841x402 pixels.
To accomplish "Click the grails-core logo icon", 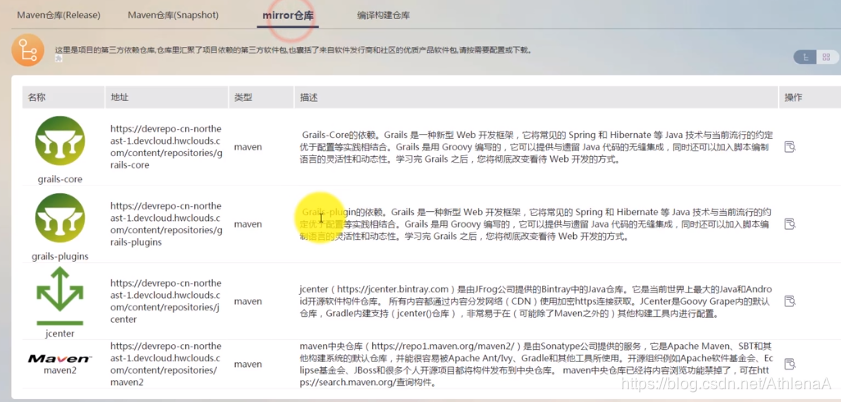I will click(x=60, y=141).
